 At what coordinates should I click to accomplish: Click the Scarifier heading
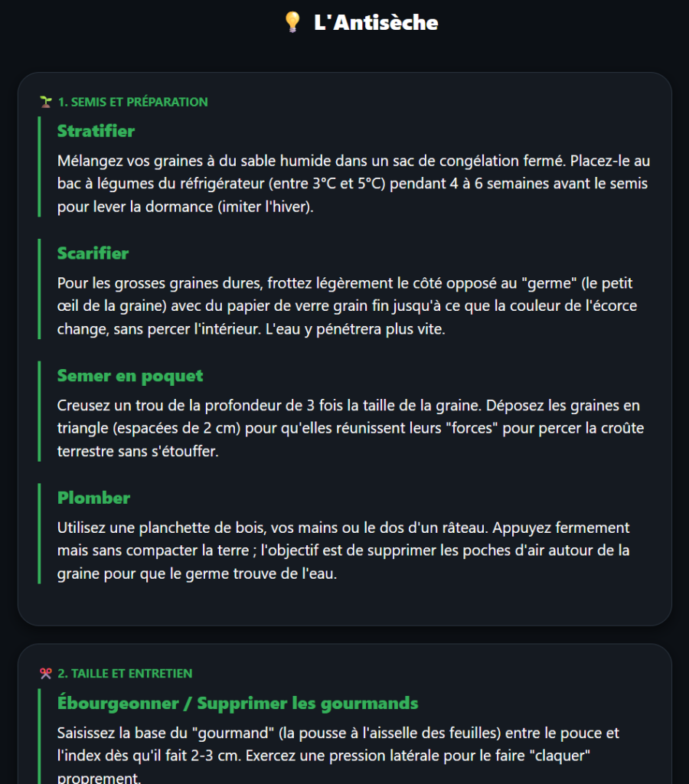[x=93, y=253]
